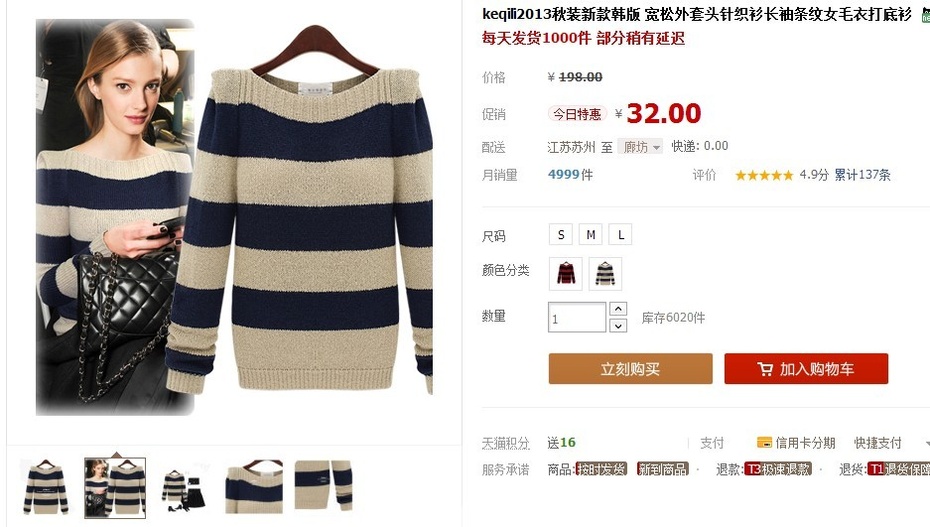Click the five-star rating icons
This screenshot has height=527, width=930.
pos(764,175)
